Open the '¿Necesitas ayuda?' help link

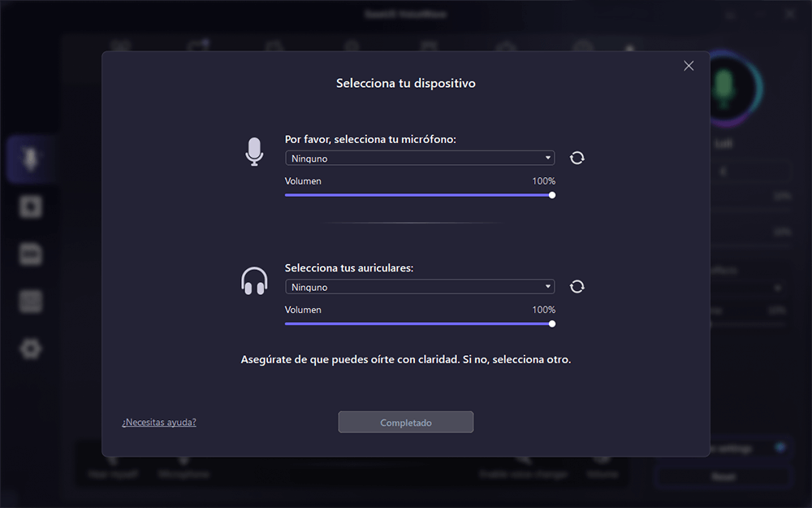[159, 423]
